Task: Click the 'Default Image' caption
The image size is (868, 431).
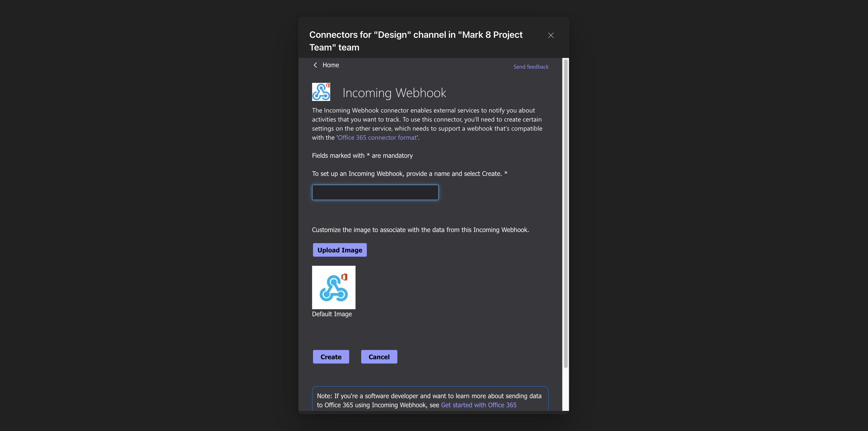Action: click(x=332, y=314)
